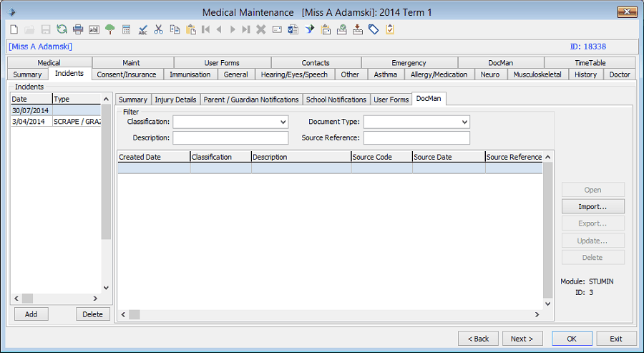Switch to Injury Details incident tab
The image size is (644, 353).
click(175, 100)
